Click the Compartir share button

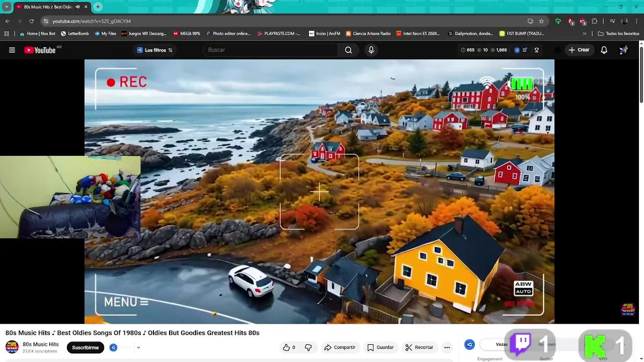(340, 347)
